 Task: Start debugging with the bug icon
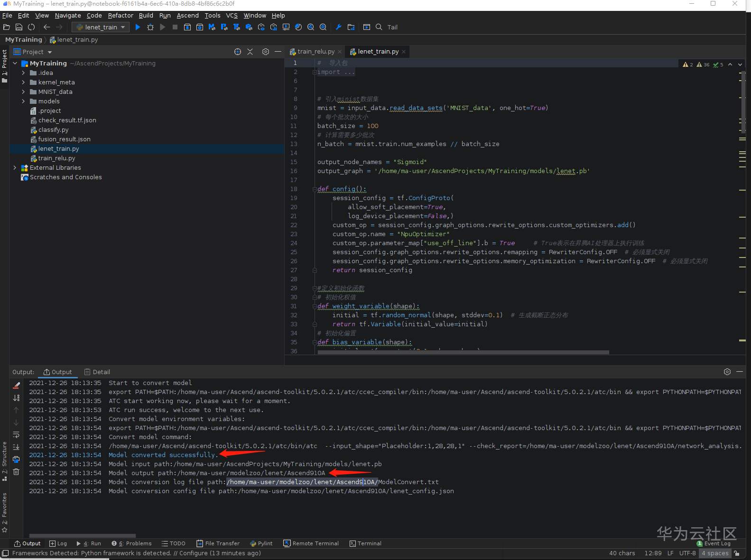tap(150, 27)
